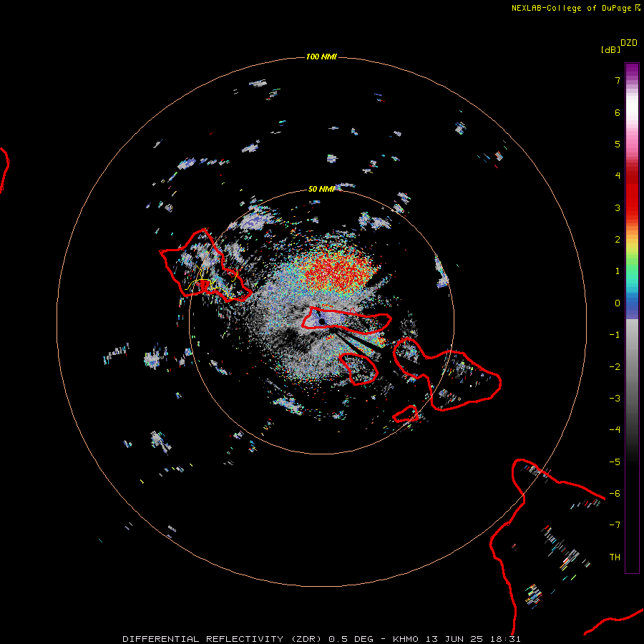Click the 4 tick label on scale
Image resolution: width=644 pixels, height=644 pixels.
pos(618,176)
